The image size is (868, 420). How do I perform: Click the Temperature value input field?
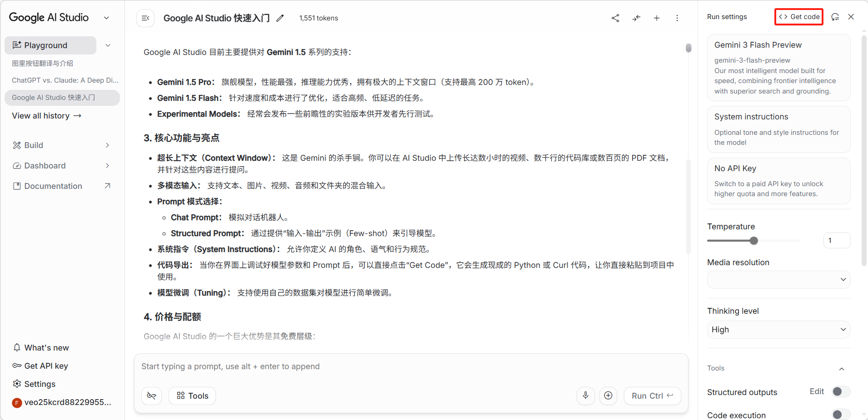(837, 241)
